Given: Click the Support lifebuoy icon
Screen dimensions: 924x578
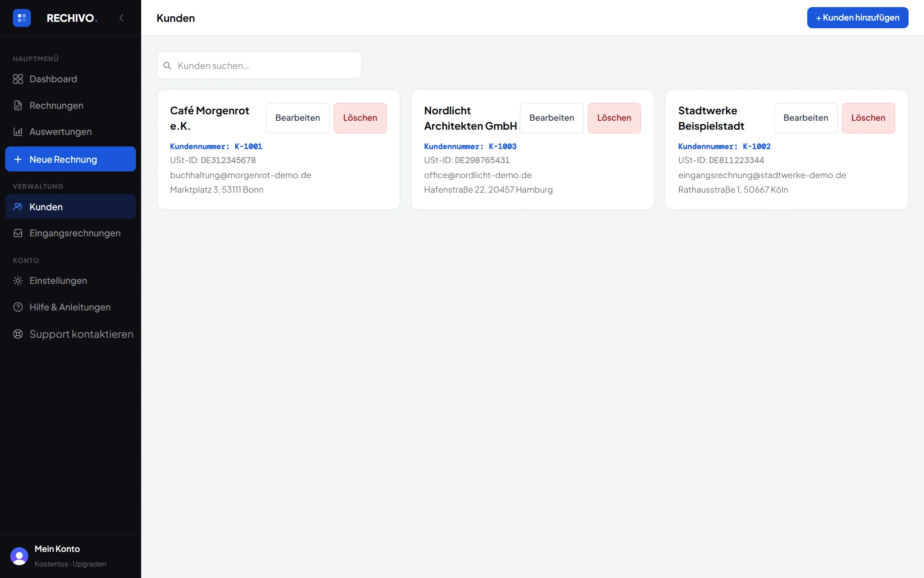Looking at the screenshot, I should [18, 334].
